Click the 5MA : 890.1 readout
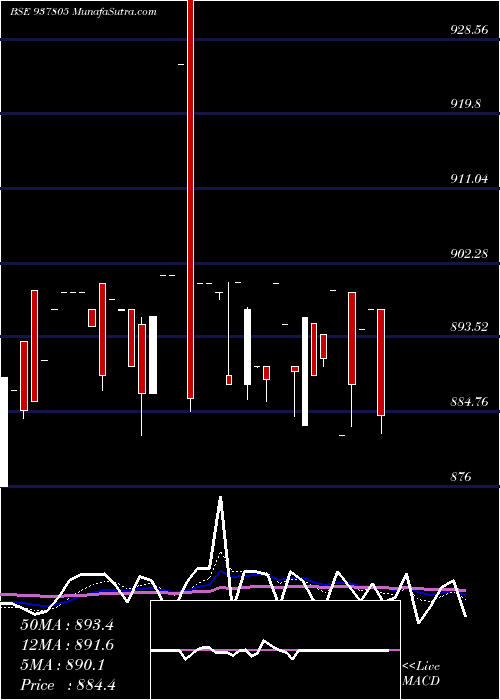 coord(62,665)
